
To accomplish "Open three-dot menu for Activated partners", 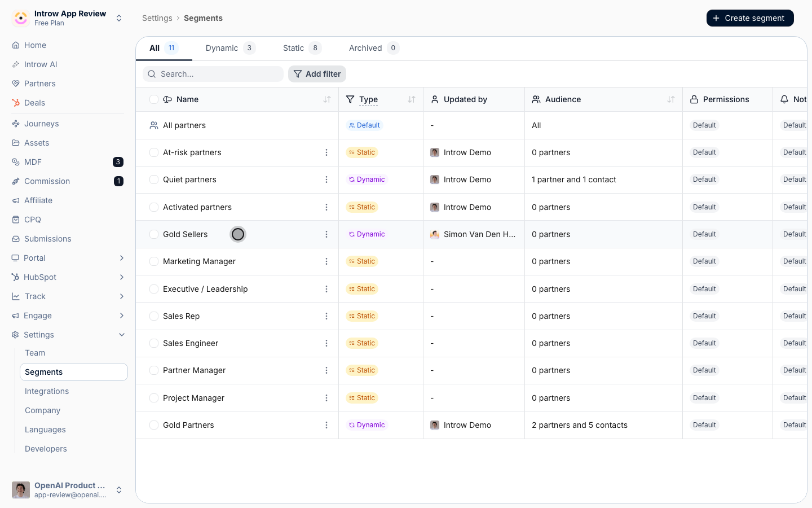I will [x=326, y=207].
